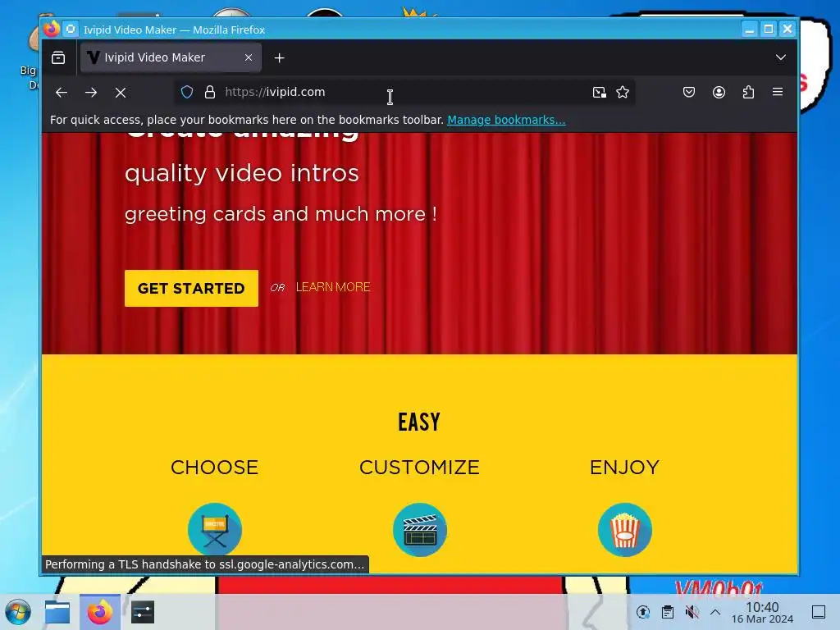
Task: Stop loading the page
Action: pos(121,93)
